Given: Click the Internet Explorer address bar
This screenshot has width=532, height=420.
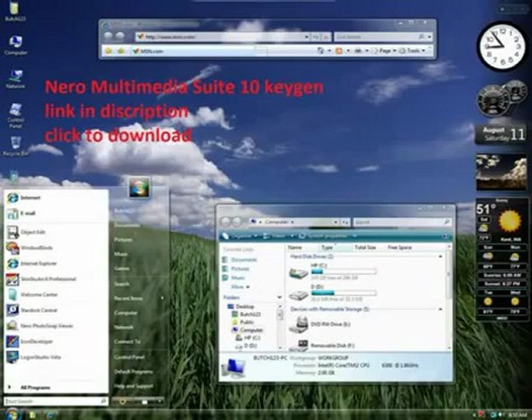Looking at the screenshot, I should point(221,37).
